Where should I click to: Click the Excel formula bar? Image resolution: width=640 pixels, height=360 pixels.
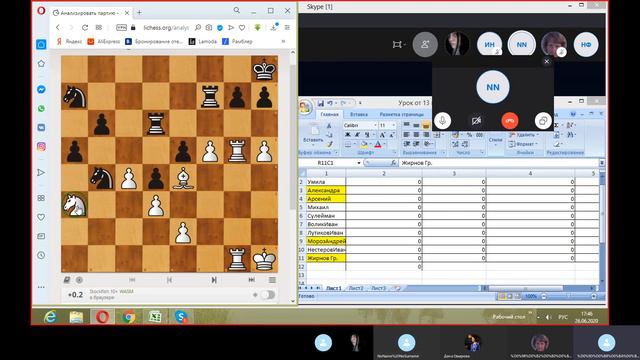point(499,163)
